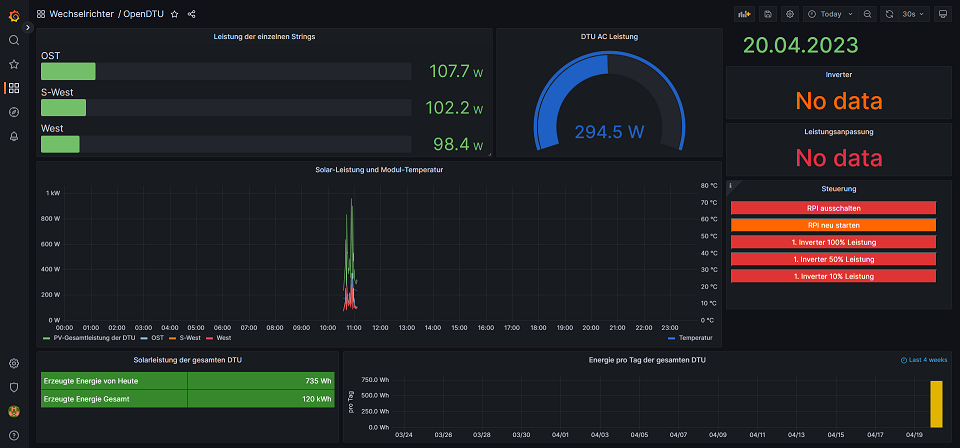The width and height of the screenshot is (960, 448).
Task: Click the Add panel icon
Action: (744, 15)
